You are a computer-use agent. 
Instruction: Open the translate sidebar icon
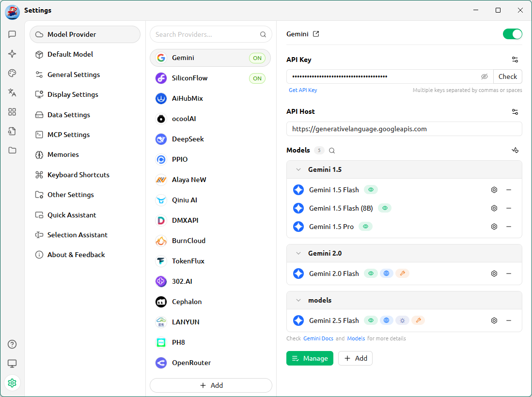point(12,92)
